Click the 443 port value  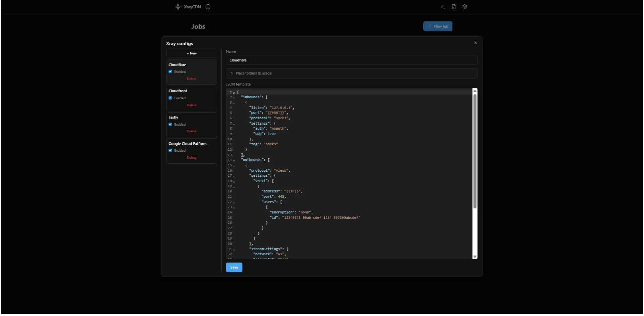[x=281, y=197]
